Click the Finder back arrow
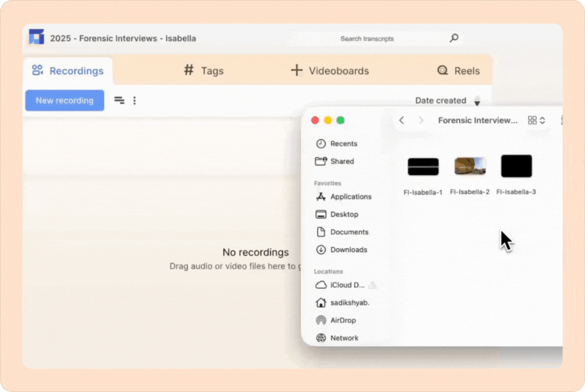The height and width of the screenshot is (392, 585). (402, 120)
